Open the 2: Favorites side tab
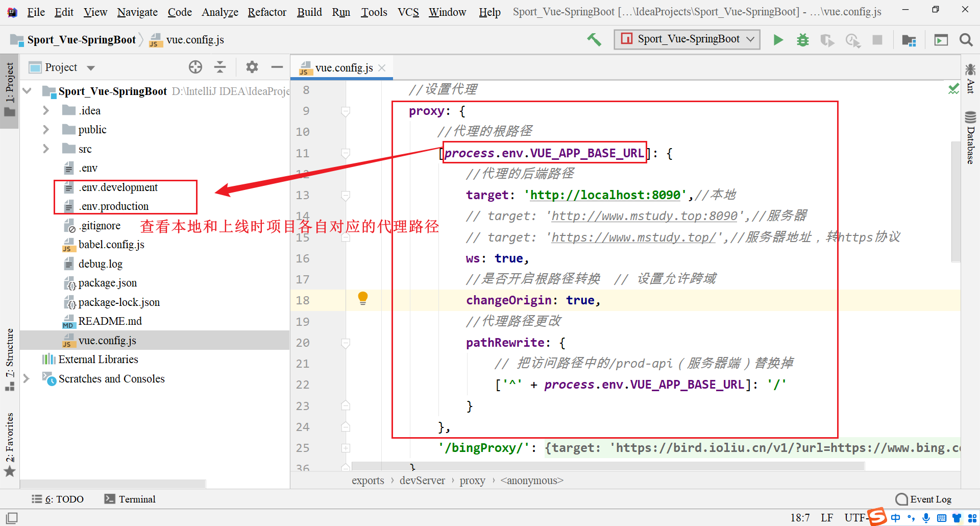This screenshot has height=526, width=980. 10,444
